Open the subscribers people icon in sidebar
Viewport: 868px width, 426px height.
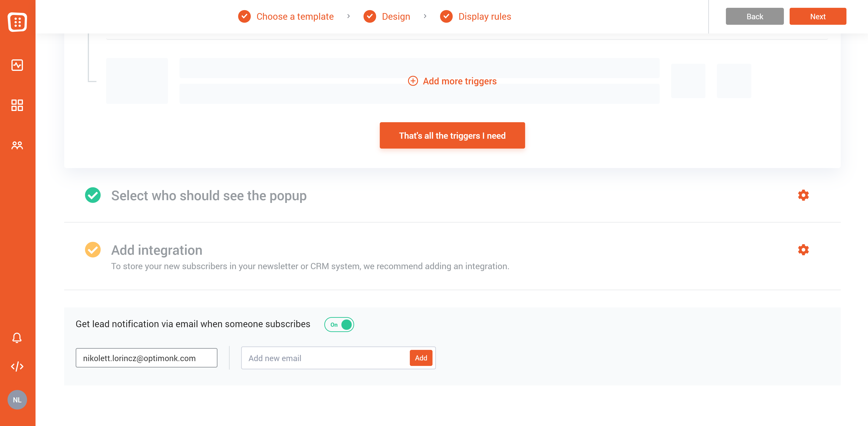(17, 145)
